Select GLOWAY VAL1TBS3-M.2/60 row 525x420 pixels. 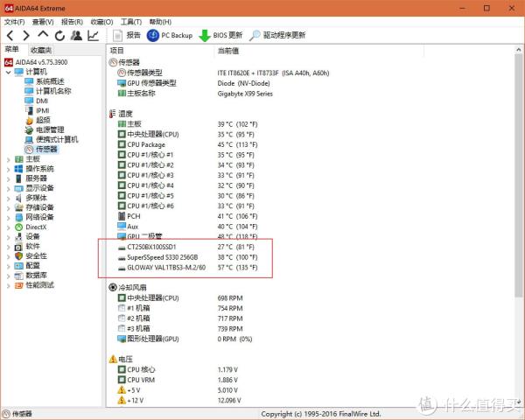188,268
